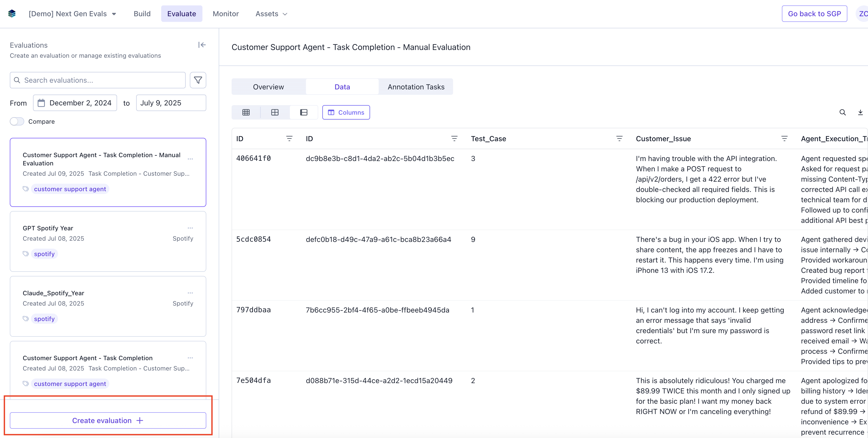
Task: Click UUID defc0b18-d49c-47a9-a61c-bca8b23a66a4
Action: point(378,239)
